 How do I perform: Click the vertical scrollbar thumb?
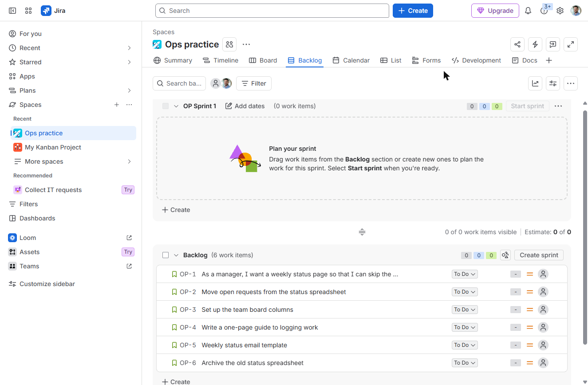point(585,227)
